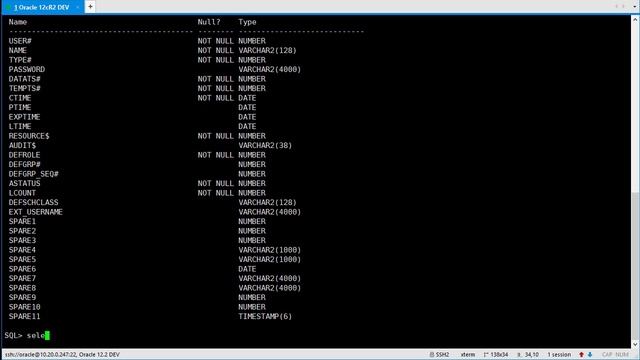Click the LTIME column name
Image resolution: width=640 pixels, height=360 pixels.
20,127
